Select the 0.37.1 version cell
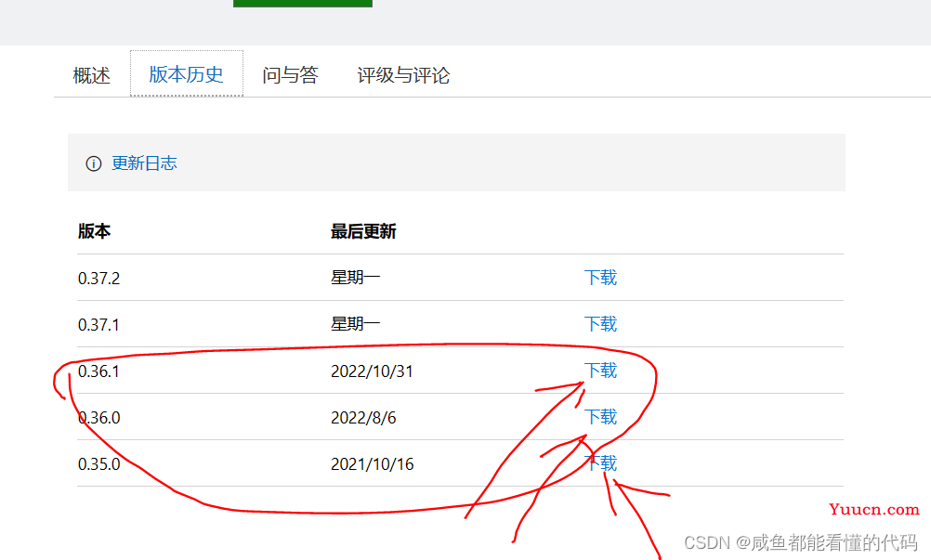The width and height of the screenshot is (931, 560). (x=98, y=324)
